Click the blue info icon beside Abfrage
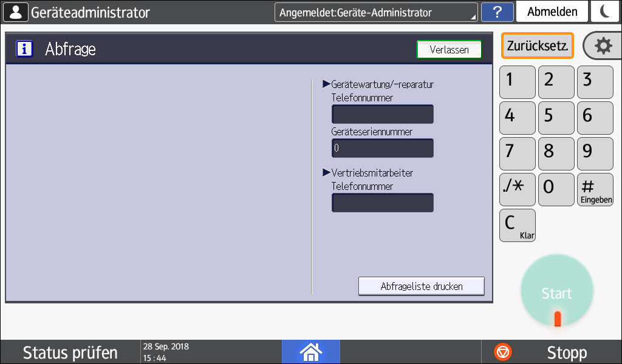 [x=24, y=49]
